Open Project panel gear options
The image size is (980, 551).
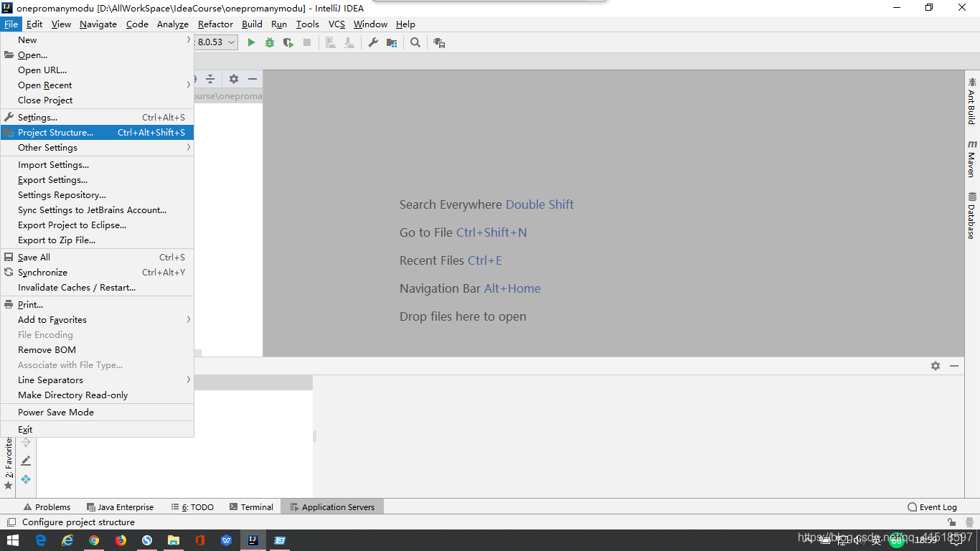click(x=233, y=79)
